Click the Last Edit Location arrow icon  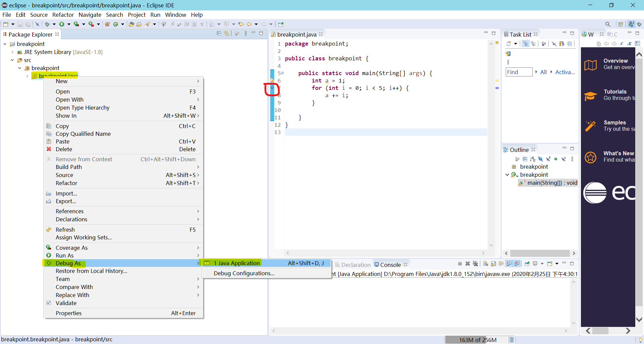pyautogui.click(x=241, y=24)
